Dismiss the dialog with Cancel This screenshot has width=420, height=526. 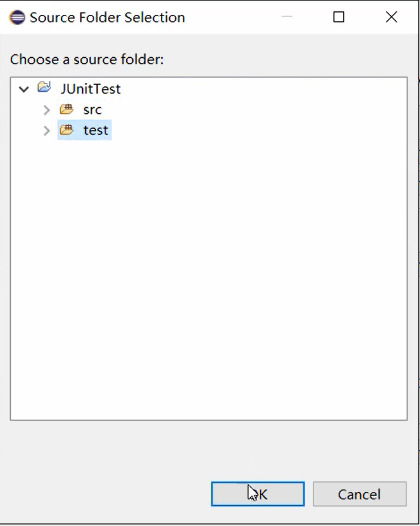[360, 494]
